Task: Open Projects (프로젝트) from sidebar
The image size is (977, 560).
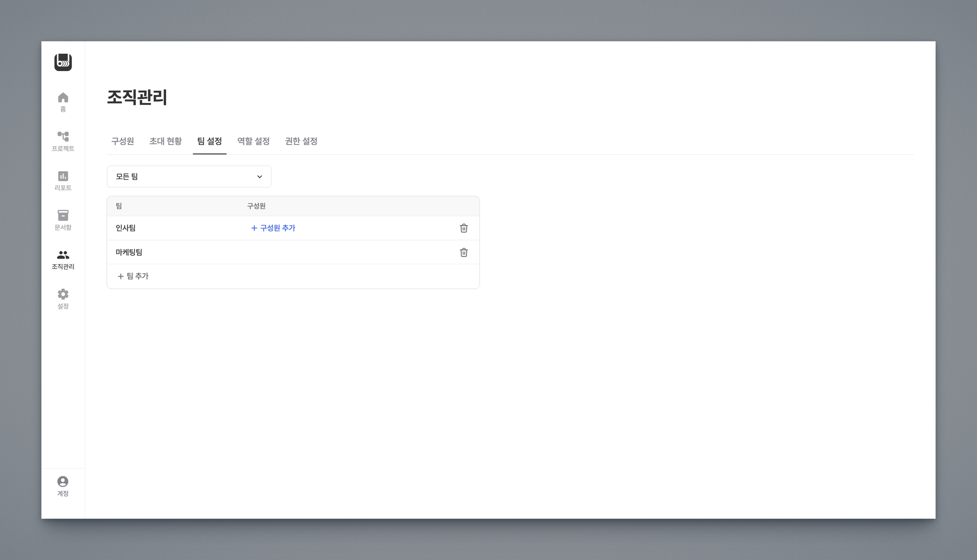Action: [63, 141]
